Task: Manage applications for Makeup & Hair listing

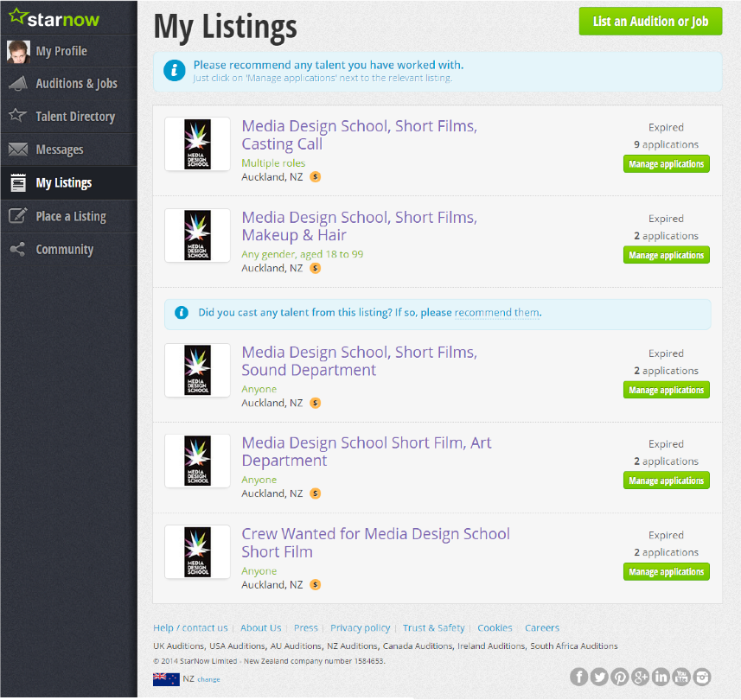Action: [667, 255]
